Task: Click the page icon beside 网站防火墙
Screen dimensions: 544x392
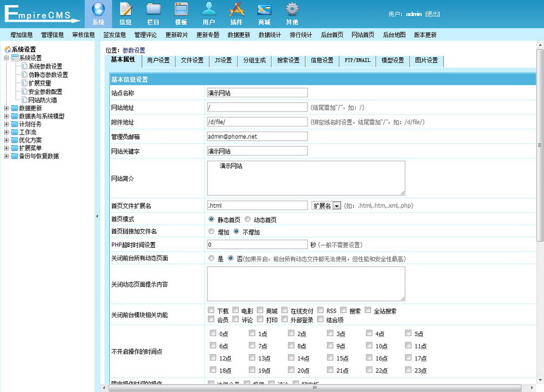Action: [24, 100]
